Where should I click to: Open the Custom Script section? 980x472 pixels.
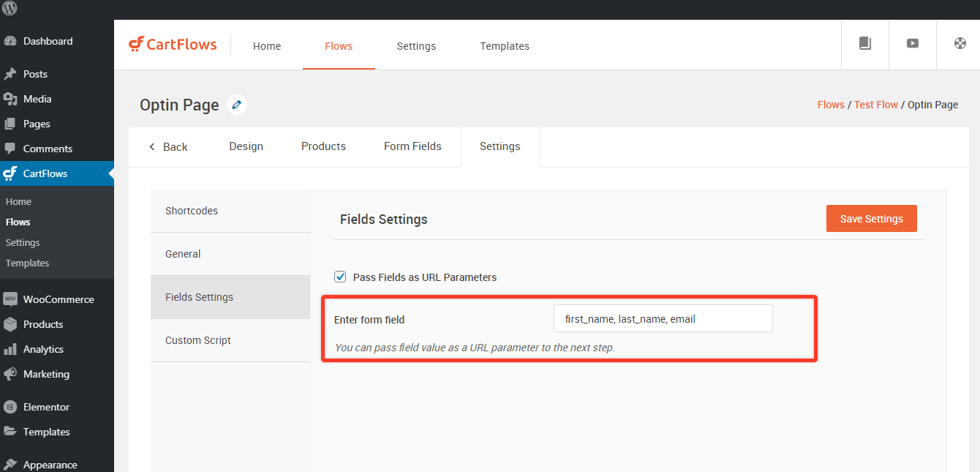pos(230,340)
